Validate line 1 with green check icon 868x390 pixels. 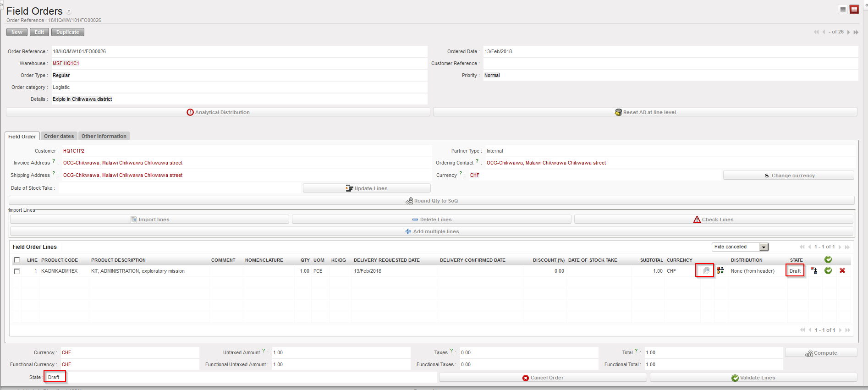coord(828,271)
